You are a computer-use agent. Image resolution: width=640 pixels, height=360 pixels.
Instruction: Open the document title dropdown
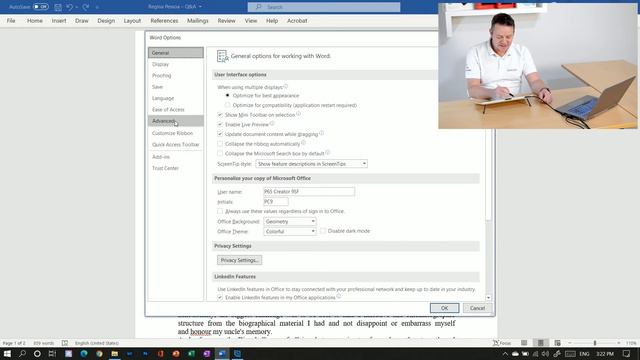tap(200, 7)
